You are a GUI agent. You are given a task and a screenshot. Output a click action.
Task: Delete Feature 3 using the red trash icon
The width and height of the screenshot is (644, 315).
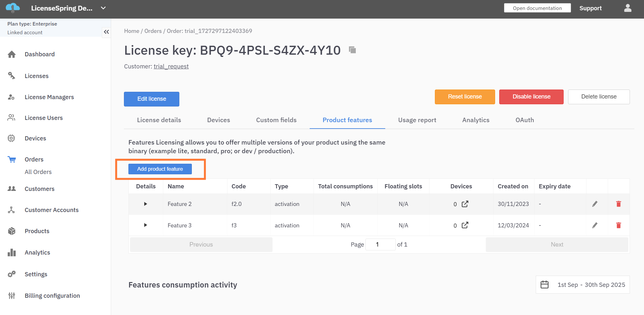618,225
